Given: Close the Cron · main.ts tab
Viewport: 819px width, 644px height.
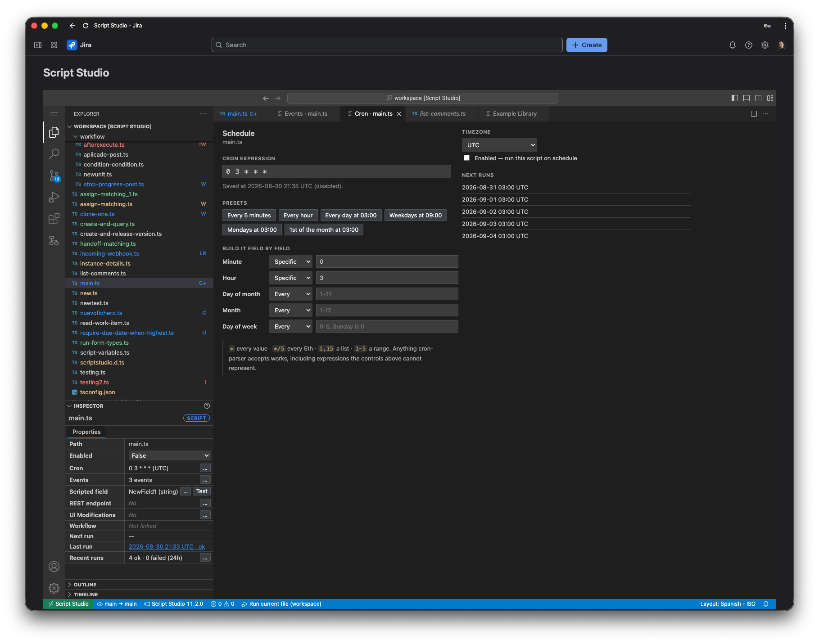Looking at the screenshot, I should [399, 114].
